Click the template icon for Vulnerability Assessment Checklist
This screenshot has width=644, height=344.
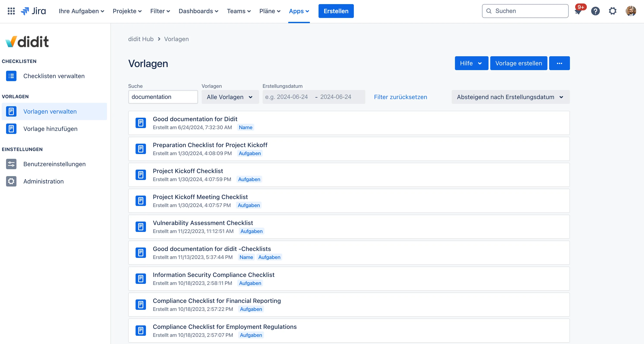point(141,227)
